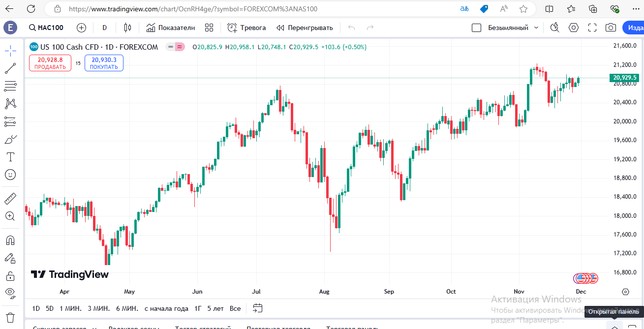Start bar replay with Переигрывать
This screenshot has height=329, width=644.
(305, 28)
